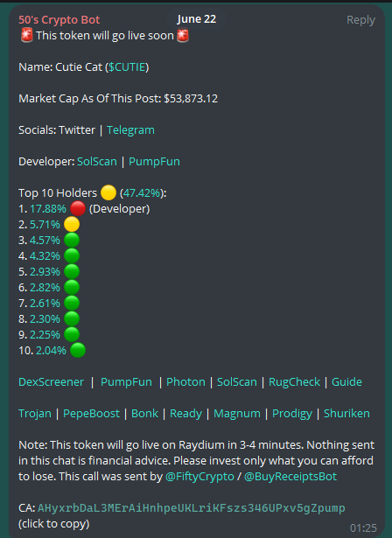392x538 pixels.
Task: Click the siren emoji before 'This token'
Action: click(x=27, y=35)
